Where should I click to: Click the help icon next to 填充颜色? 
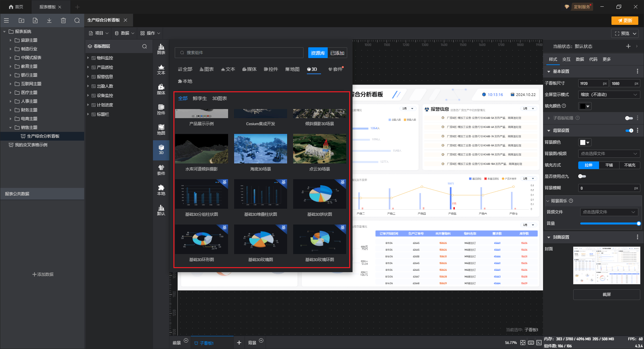(x=564, y=106)
